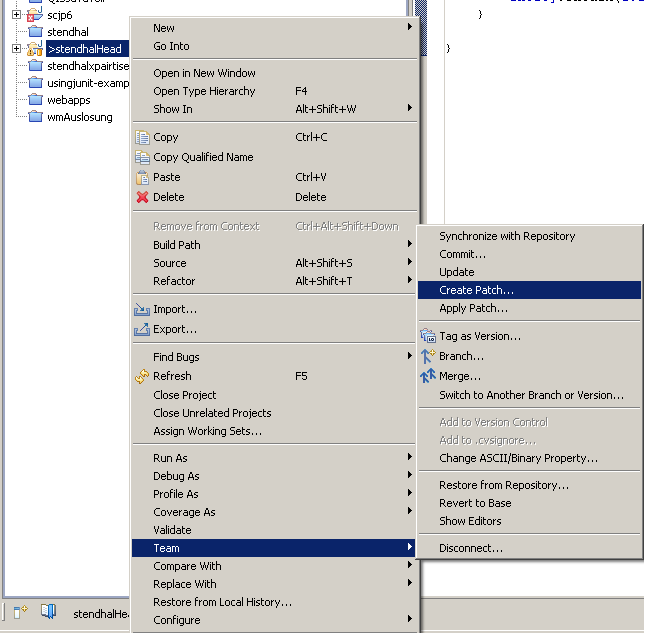Select Close Project menu entry
646x633 pixels.
pyautogui.click(x=184, y=395)
